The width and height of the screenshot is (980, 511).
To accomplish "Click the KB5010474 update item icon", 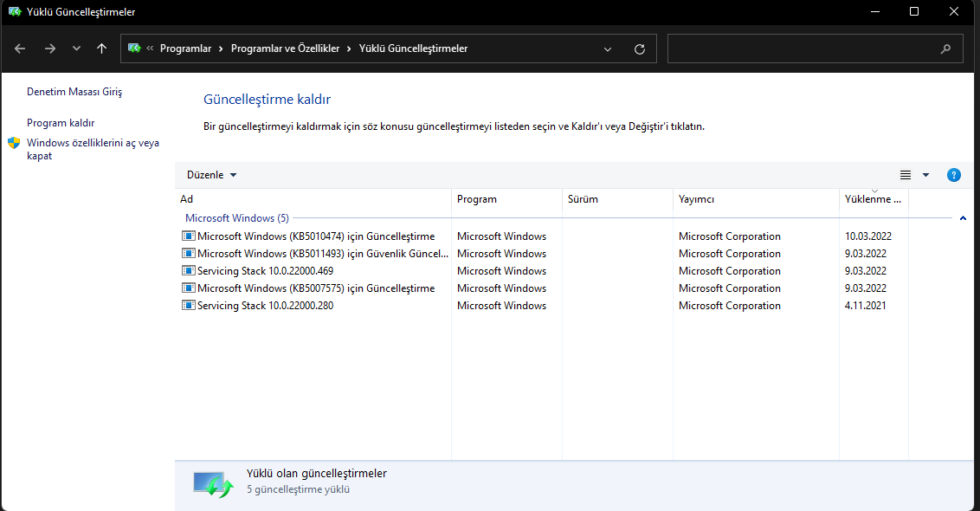I will 189,236.
